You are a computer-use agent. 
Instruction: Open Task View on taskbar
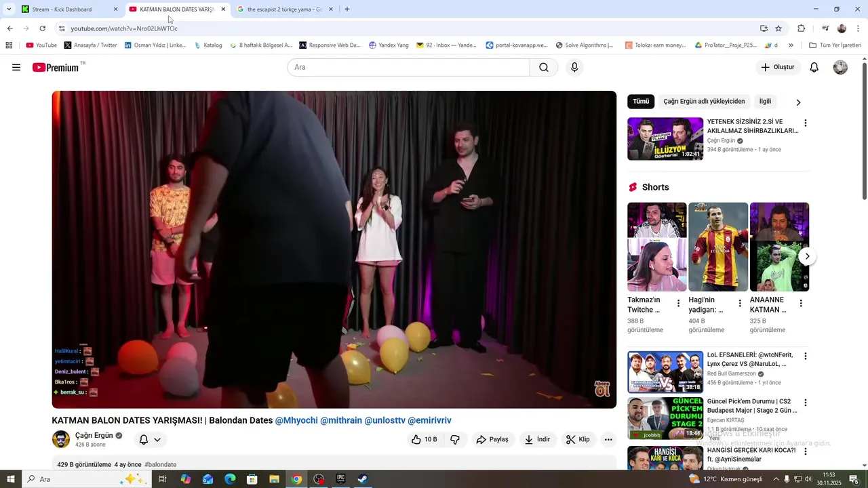click(163, 479)
